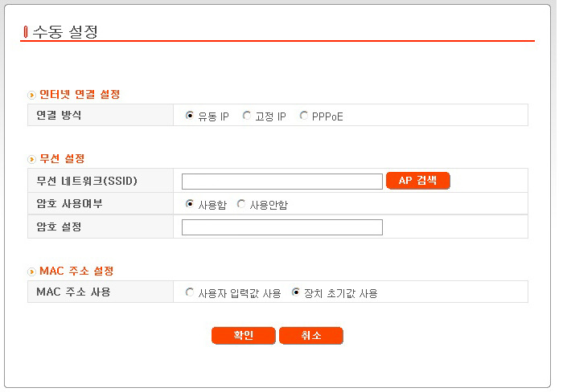Click the 확인 confirm button
This screenshot has height=392, width=563.
(x=243, y=336)
